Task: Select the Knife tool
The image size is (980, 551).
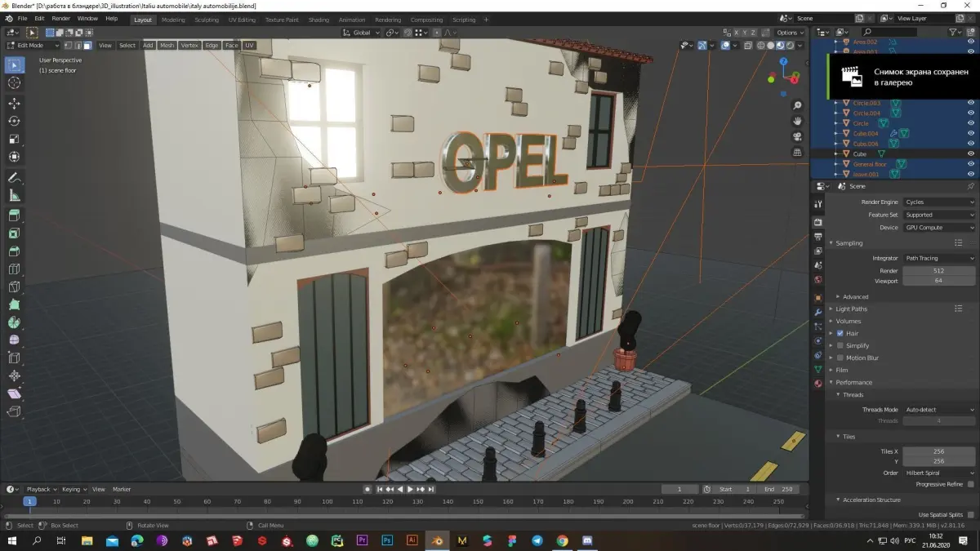Action: click(14, 287)
